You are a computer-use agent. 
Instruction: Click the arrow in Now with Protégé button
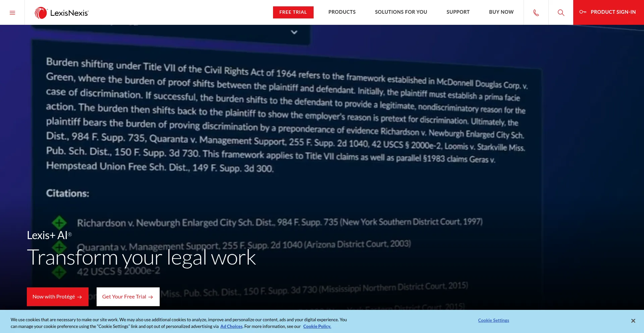click(x=79, y=297)
